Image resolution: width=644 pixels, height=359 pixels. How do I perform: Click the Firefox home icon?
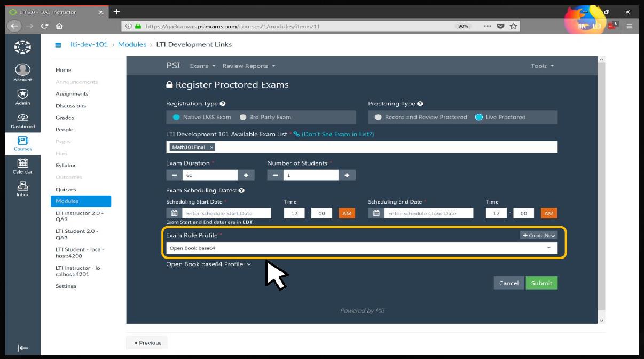59,26
